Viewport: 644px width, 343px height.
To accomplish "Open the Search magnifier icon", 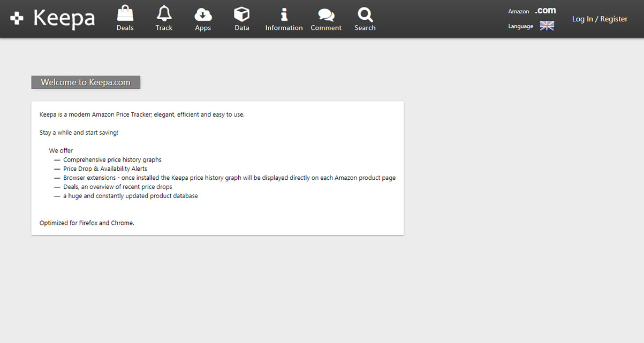I will tap(365, 14).
